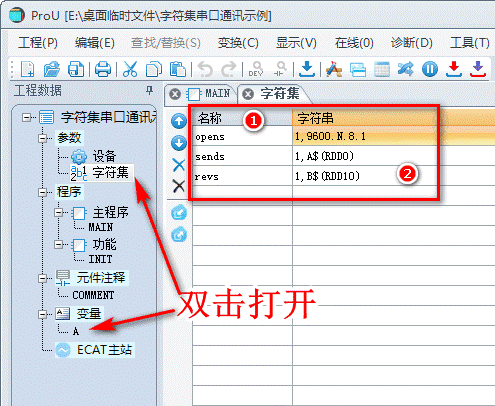The height and width of the screenshot is (406, 495).
Task: Click the New file toolbar icon
Action: [28, 69]
